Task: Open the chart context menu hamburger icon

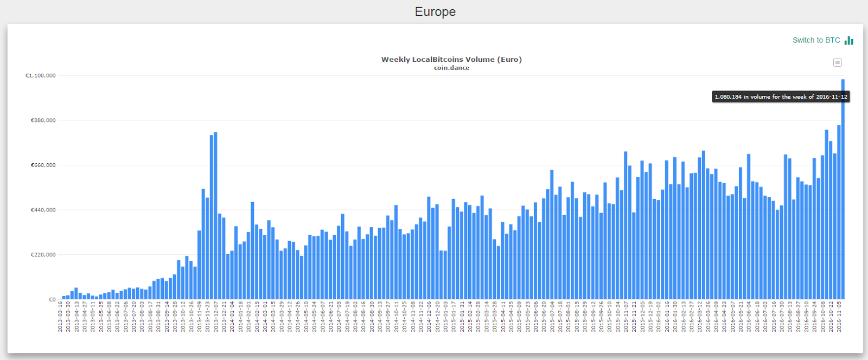Action: [837, 62]
